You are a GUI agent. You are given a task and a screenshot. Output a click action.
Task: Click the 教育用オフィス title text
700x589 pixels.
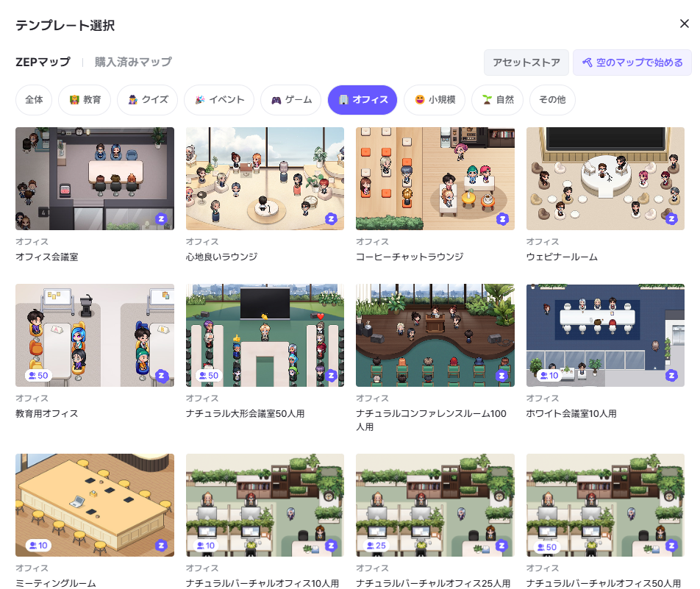point(47,413)
